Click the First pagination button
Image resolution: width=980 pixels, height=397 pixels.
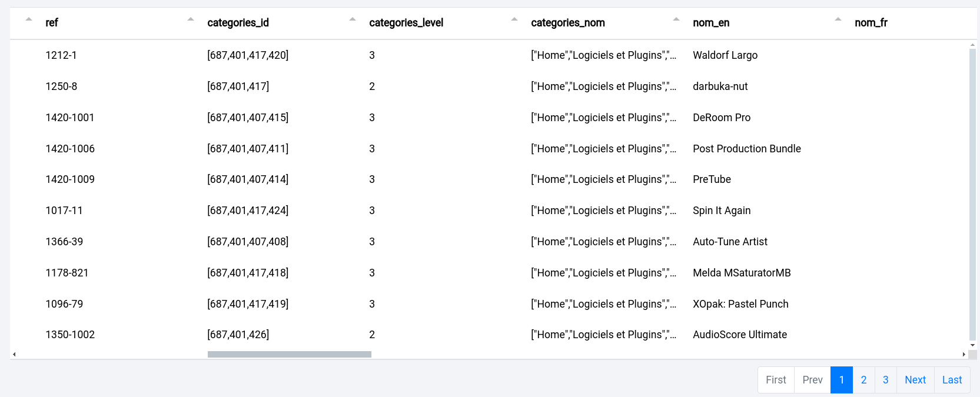[x=776, y=380]
